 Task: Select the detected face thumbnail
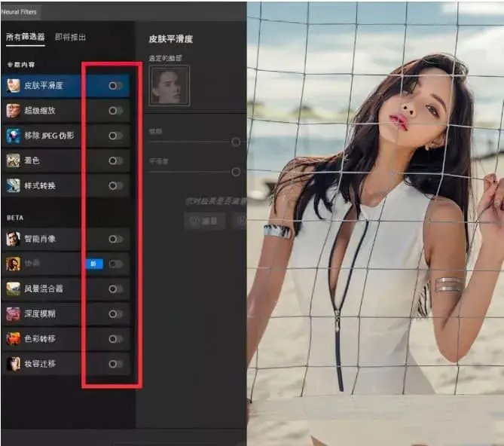point(170,85)
